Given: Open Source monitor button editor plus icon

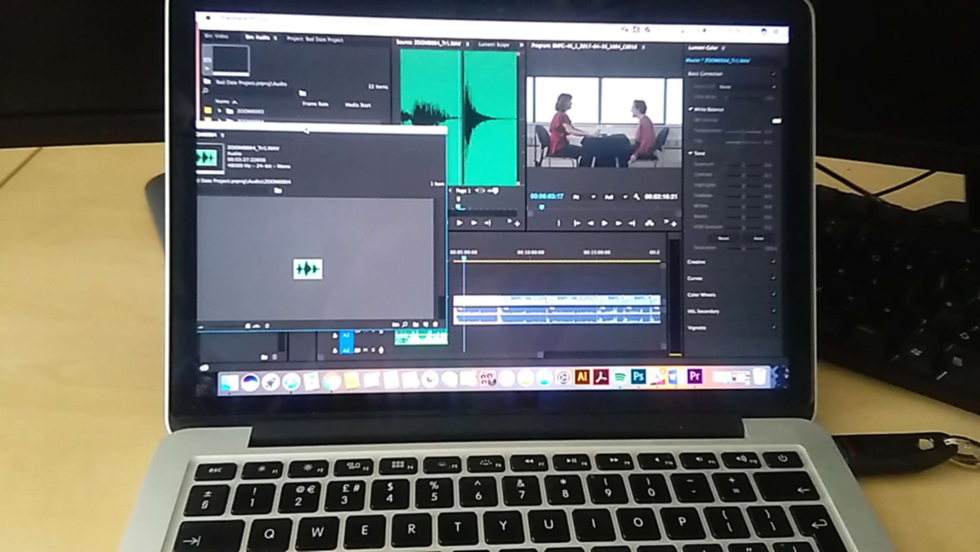Looking at the screenshot, I should [517, 224].
